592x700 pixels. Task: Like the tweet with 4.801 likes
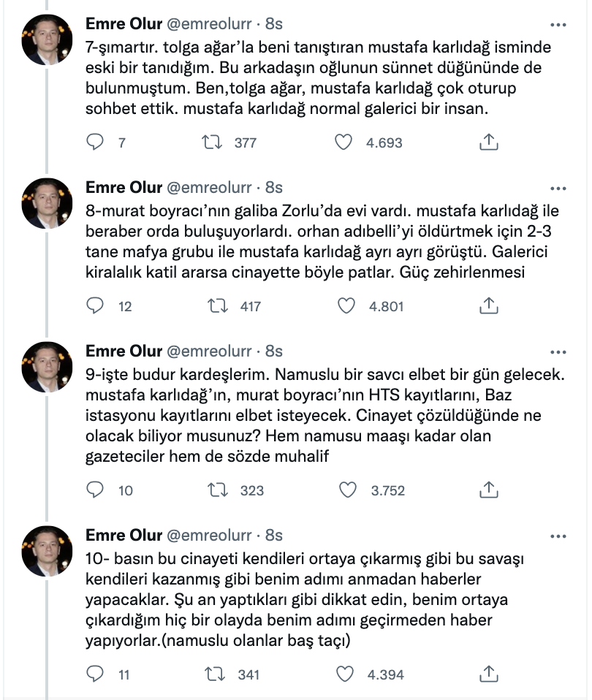(346, 306)
